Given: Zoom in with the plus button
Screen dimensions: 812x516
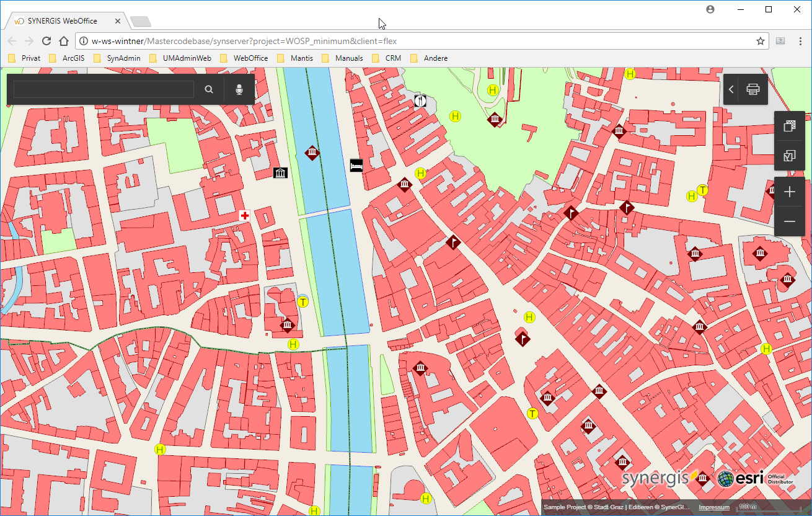Looking at the screenshot, I should (789, 192).
